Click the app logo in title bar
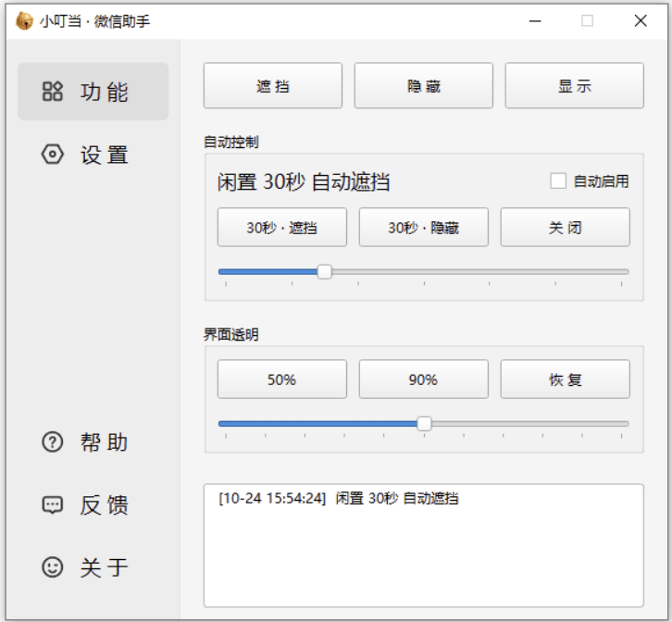Viewport: 672px width, 622px height. click(x=24, y=21)
